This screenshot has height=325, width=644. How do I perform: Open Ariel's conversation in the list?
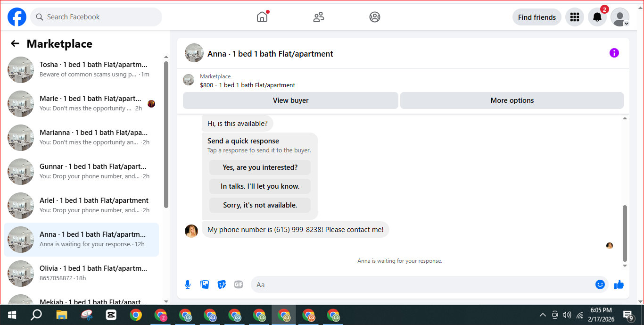(81, 206)
